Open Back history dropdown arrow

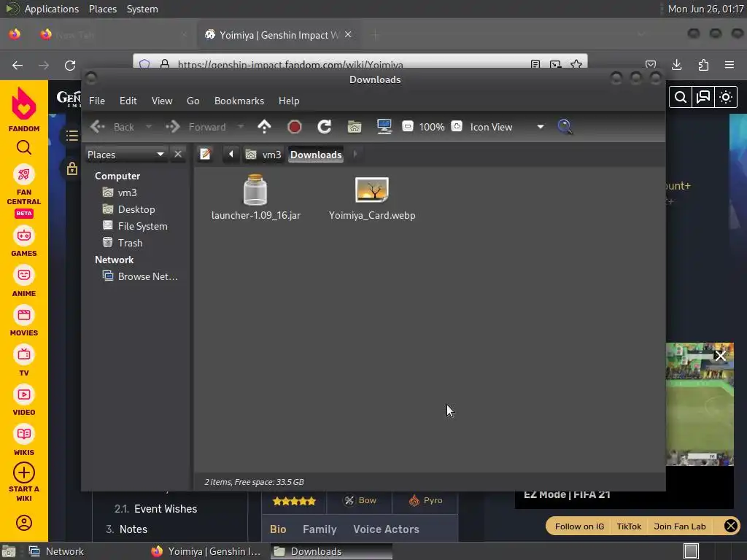click(149, 127)
